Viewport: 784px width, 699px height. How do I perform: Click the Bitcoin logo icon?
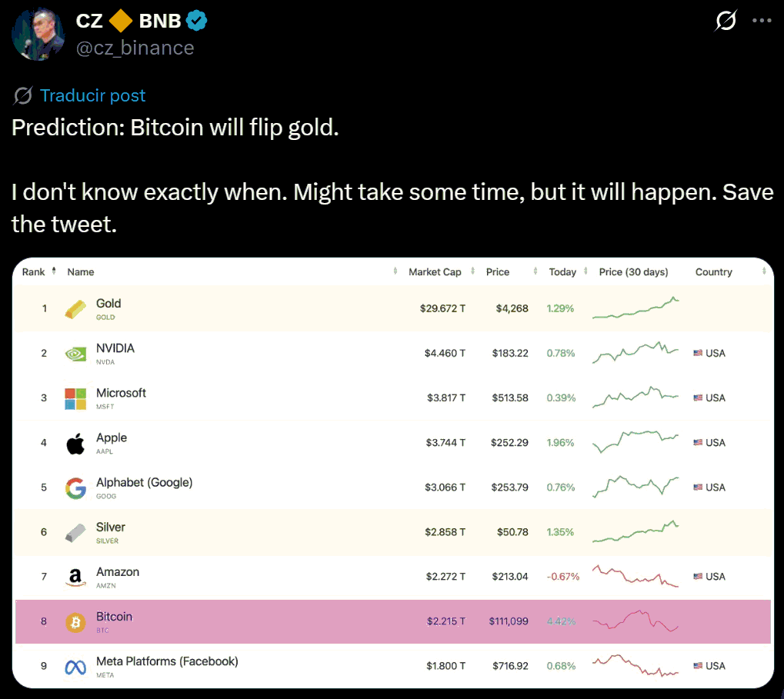pyautogui.click(x=75, y=622)
